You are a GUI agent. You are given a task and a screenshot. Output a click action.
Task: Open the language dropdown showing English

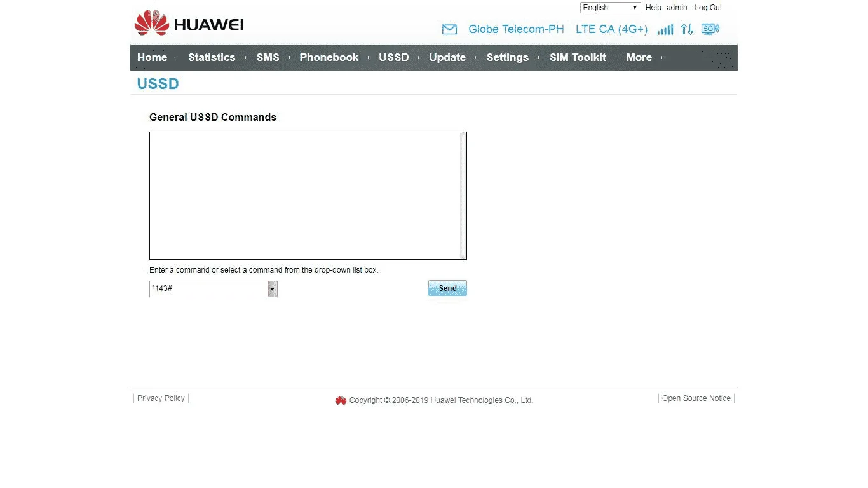(x=610, y=8)
